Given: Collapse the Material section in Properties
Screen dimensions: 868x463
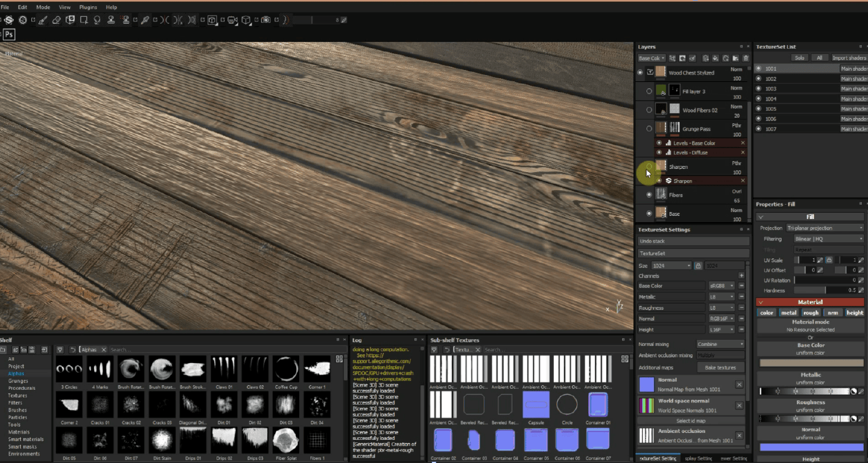Looking at the screenshot, I should (761, 302).
